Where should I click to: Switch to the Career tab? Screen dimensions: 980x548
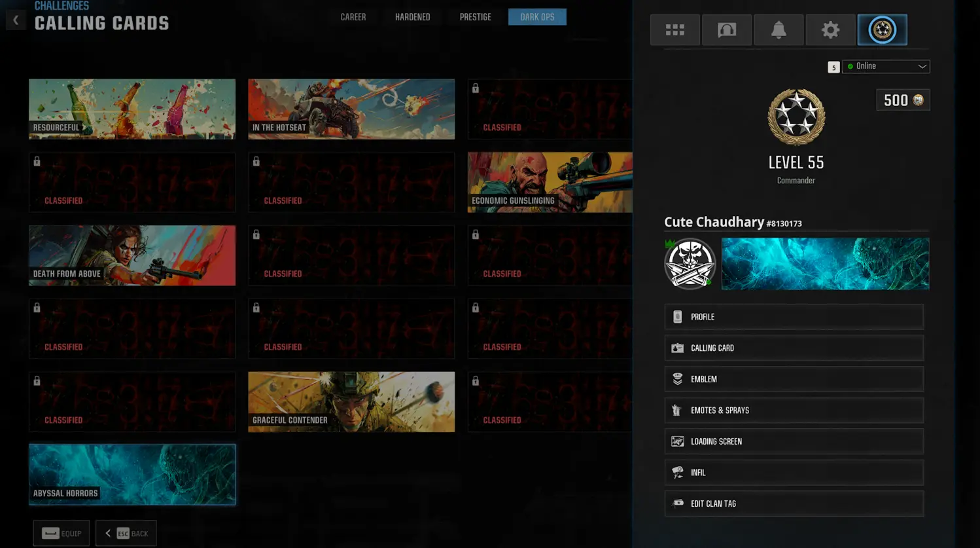coord(353,17)
